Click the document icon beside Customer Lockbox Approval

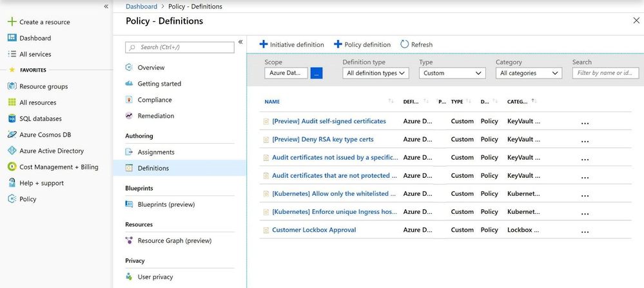266,230
